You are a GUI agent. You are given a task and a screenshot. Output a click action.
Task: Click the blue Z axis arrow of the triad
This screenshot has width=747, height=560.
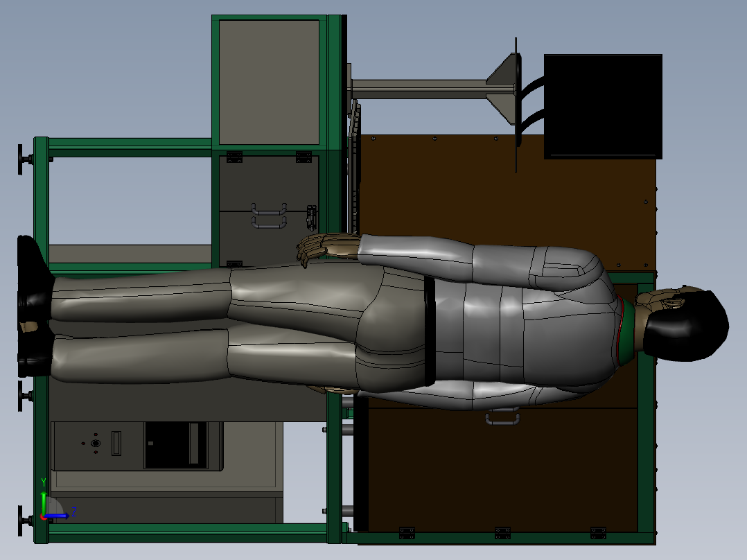pos(57,516)
